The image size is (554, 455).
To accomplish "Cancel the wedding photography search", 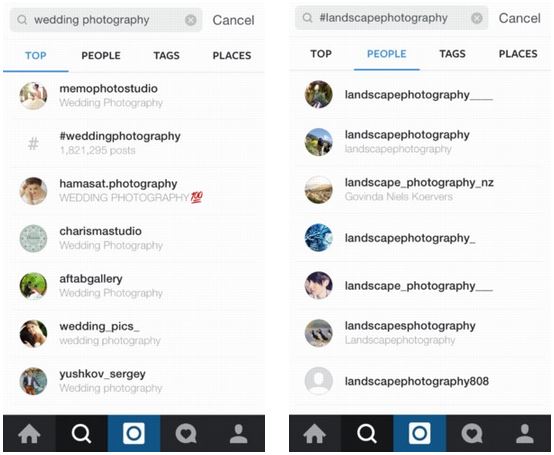I will coord(233,20).
